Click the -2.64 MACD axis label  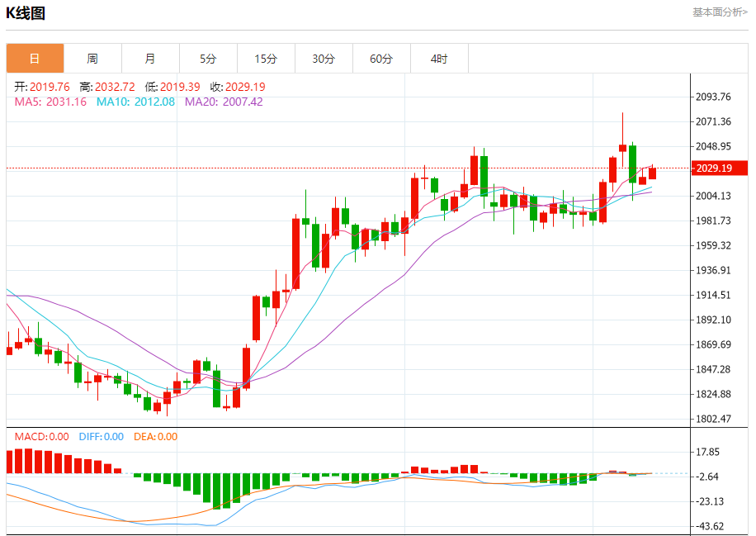706,477
